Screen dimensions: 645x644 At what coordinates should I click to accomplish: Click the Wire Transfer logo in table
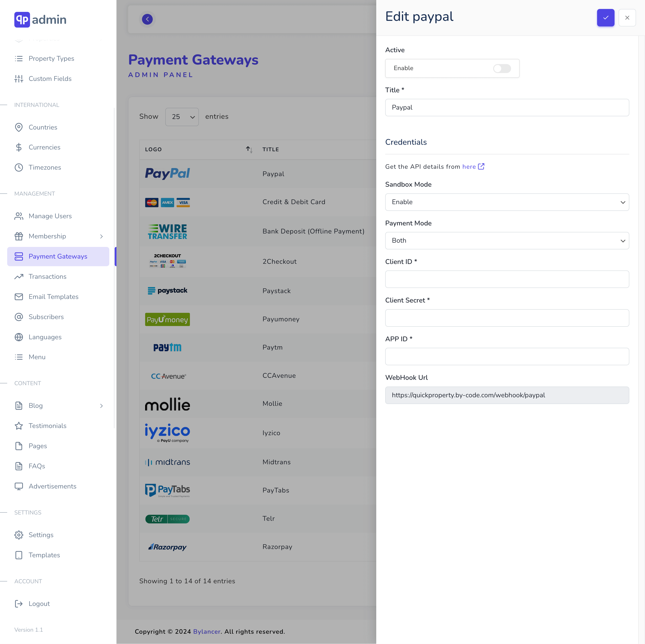167,231
